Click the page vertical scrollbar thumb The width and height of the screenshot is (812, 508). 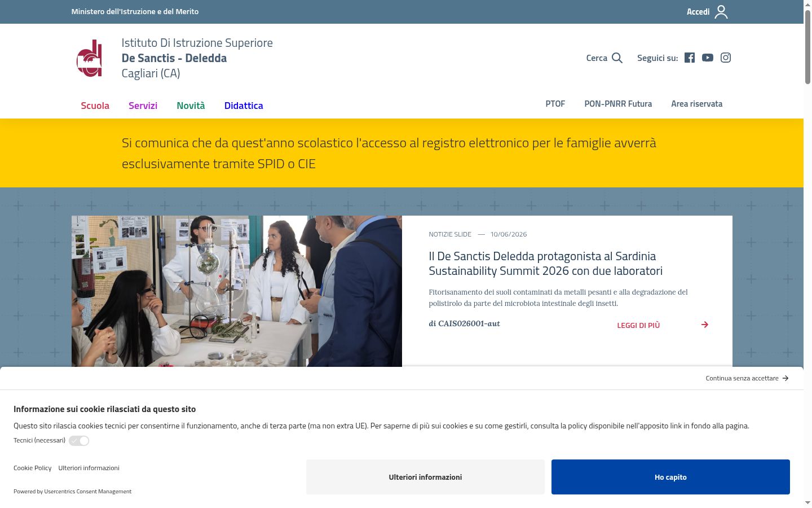pyautogui.click(x=807, y=47)
